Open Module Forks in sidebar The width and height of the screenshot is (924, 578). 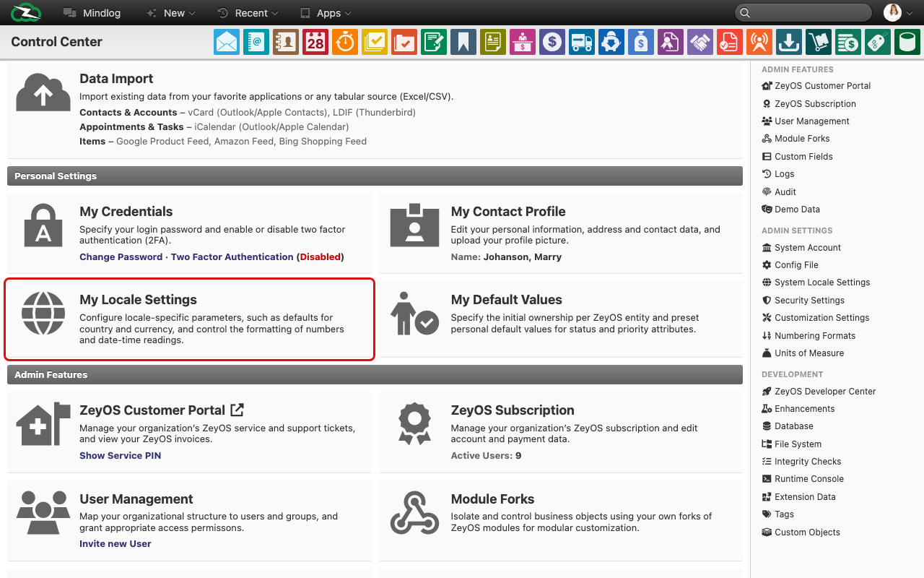(x=796, y=139)
